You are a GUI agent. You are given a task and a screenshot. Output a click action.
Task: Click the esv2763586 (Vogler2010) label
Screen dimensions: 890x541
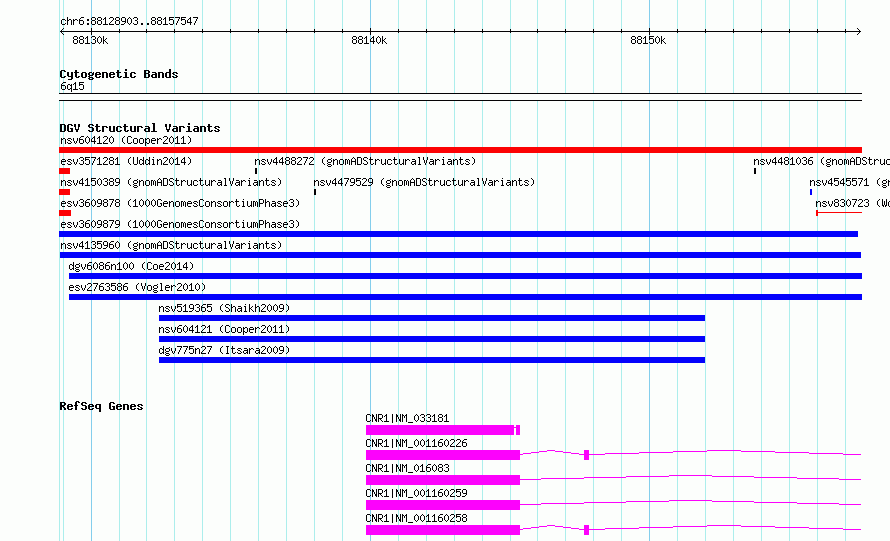pyautogui.click(x=137, y=287)
